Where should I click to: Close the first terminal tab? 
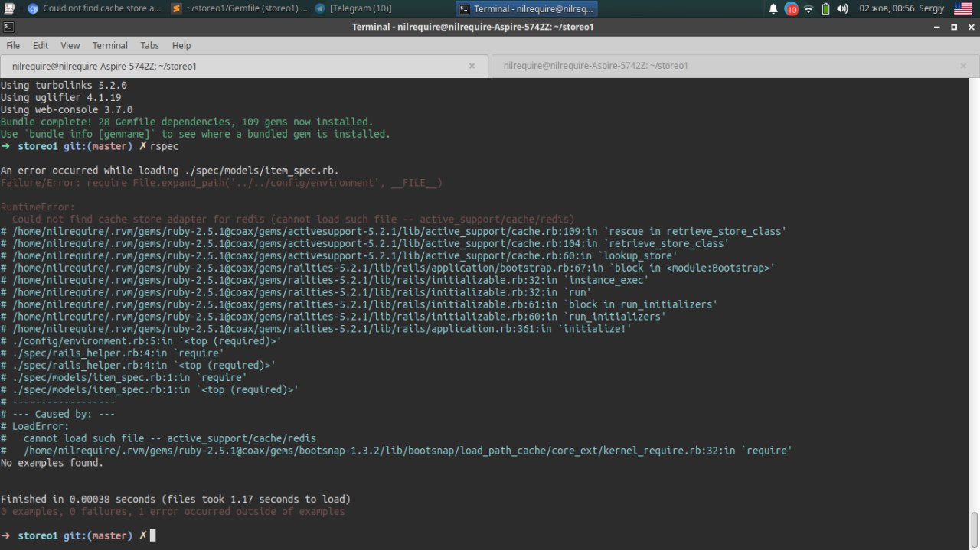472,66
